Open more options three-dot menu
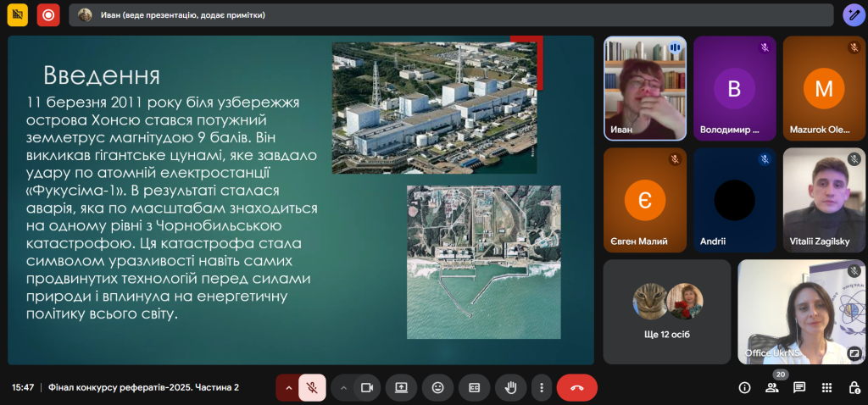This screenshot has width=868, height=405. click(541, 387)
